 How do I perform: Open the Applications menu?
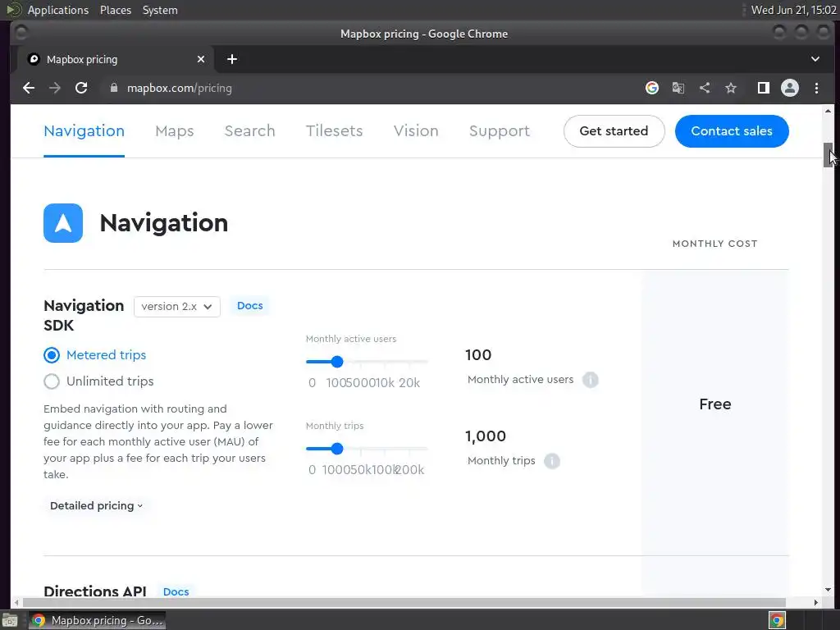coord(58,10)
